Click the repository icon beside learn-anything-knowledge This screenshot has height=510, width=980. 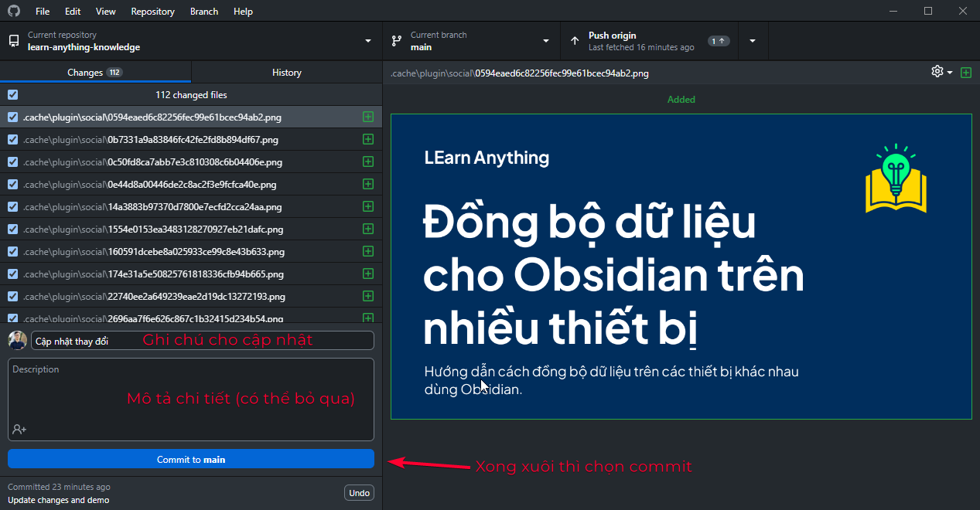(14, 41)
